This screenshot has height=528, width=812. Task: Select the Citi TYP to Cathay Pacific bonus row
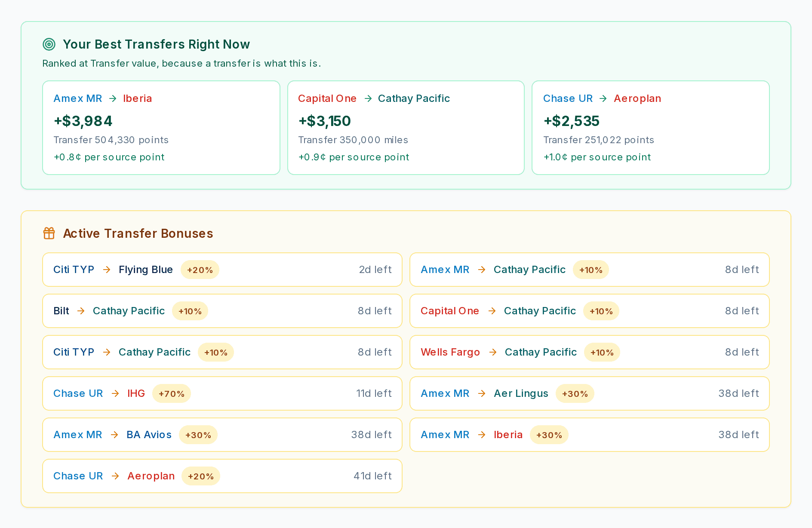(x=222, y=352)
